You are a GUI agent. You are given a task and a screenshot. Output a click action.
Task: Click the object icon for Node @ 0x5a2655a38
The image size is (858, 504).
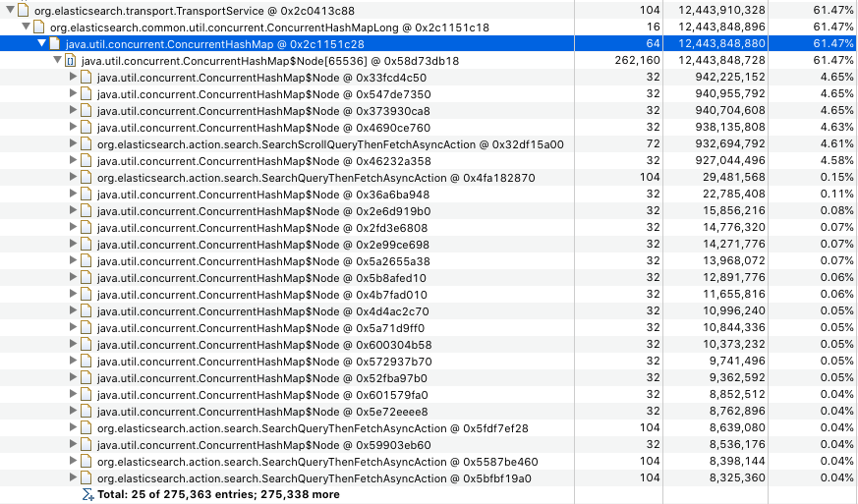click(x=86, y=260)
